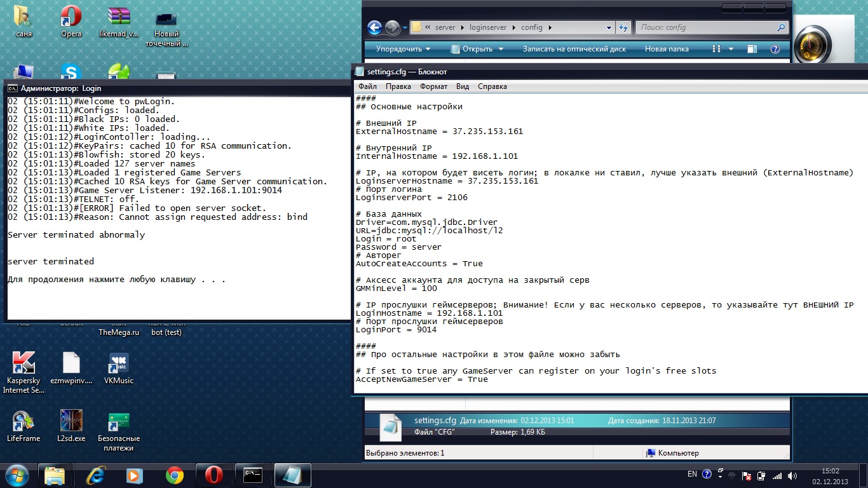The width and height of the screenshot is (868, 488).
Task: Open the 'саня' desktop folder
Action: (24, 22)
